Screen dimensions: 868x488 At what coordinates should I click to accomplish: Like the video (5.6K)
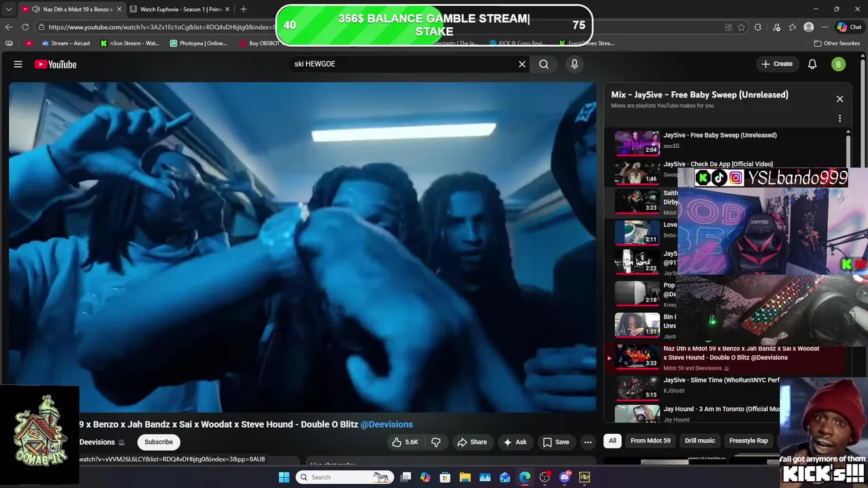coord(405,442)
